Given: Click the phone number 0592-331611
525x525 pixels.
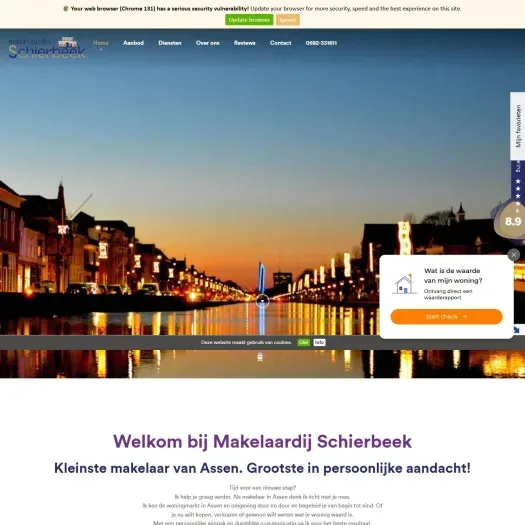Looking at the screenshot, I should (321, 43).
